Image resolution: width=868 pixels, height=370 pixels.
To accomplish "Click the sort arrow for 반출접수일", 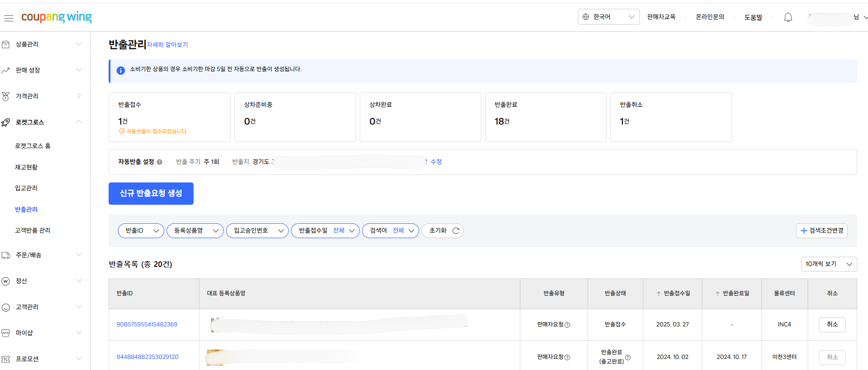I will click(659, 293).
